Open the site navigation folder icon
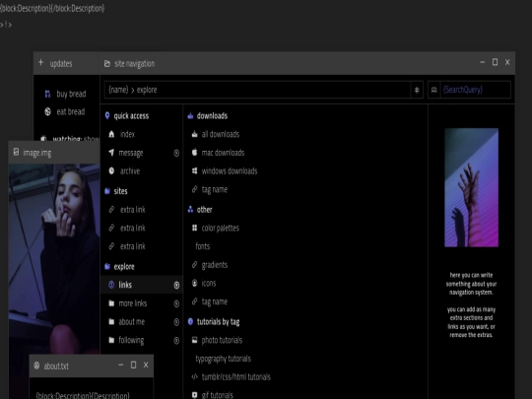The width and height of the screenshot is (532, 399). pos(107,63)
